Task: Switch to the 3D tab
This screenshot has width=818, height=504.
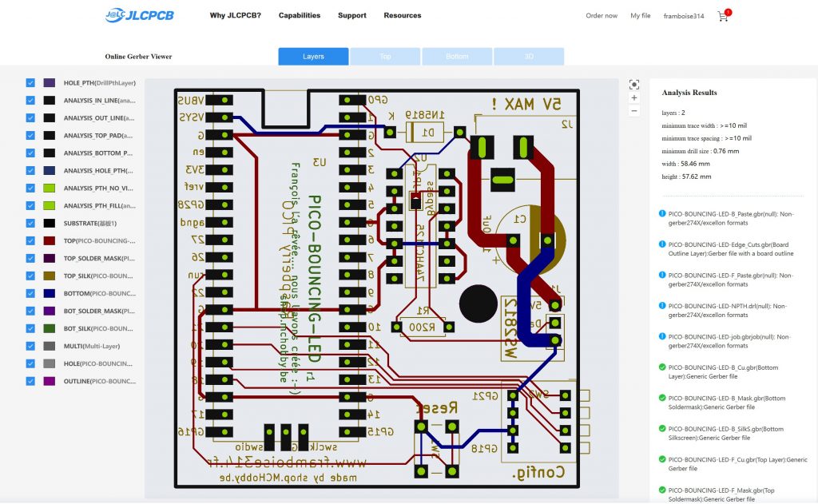Action: (x=529, y=56)
